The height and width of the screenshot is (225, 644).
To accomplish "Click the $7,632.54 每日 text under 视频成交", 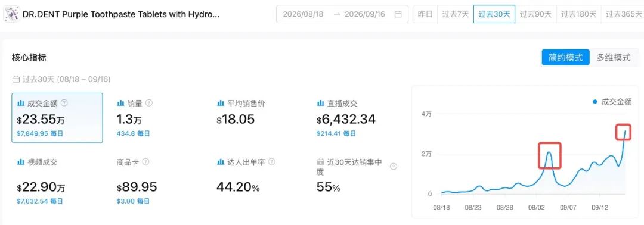I will click(40, 201).
